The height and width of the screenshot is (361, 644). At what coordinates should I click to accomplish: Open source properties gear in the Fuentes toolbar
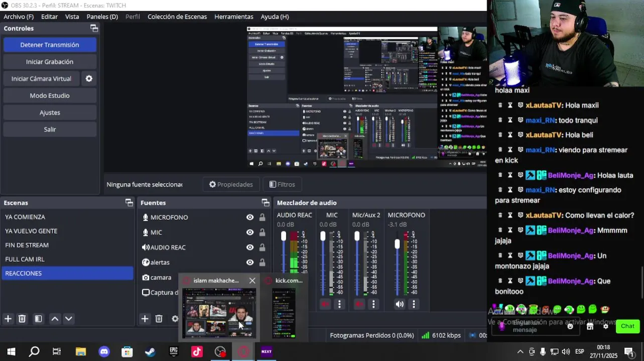pyautogui.click(x=175, y=319)
